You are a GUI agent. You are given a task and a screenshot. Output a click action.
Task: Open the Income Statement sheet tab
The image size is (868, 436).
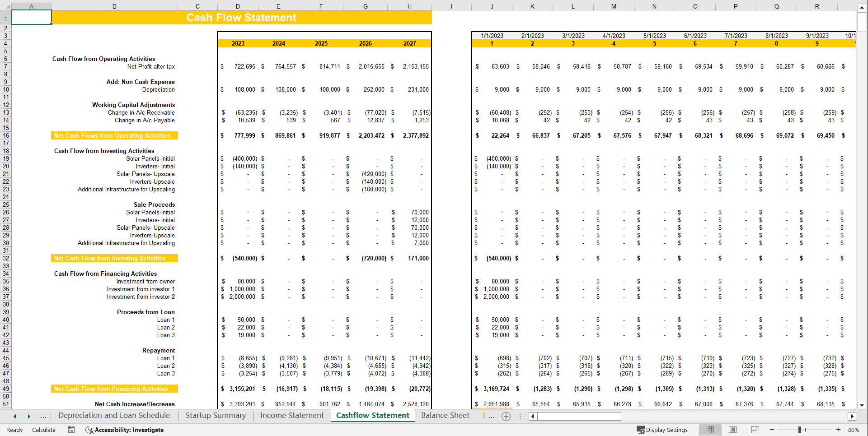[x=291, y=415]
